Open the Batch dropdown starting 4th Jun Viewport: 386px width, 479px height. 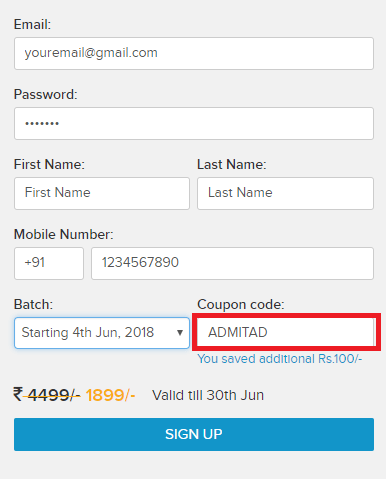pyautogui.click(x=102, y=333)
